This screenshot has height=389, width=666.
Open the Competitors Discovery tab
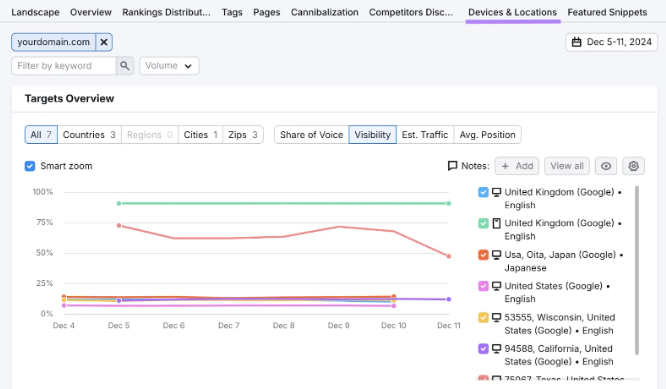(411, 12)
